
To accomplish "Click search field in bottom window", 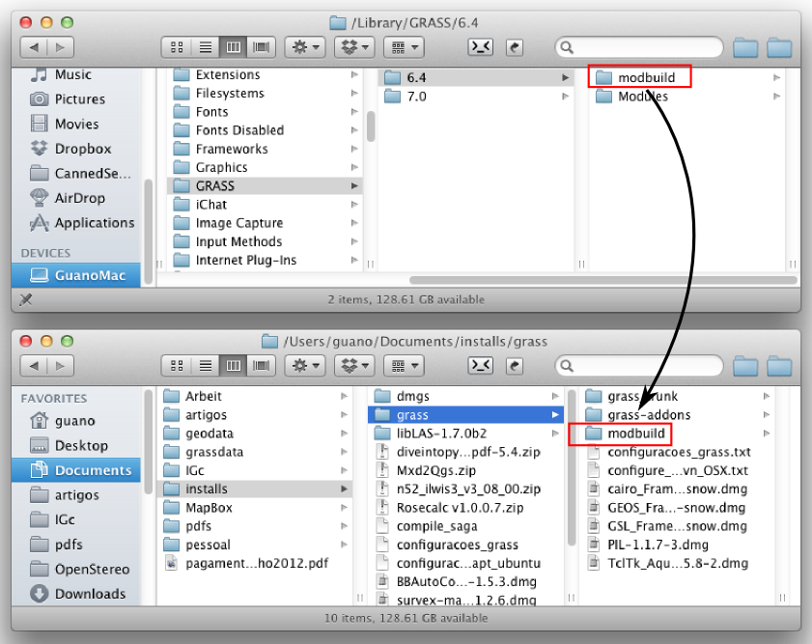I will point(639,366).
